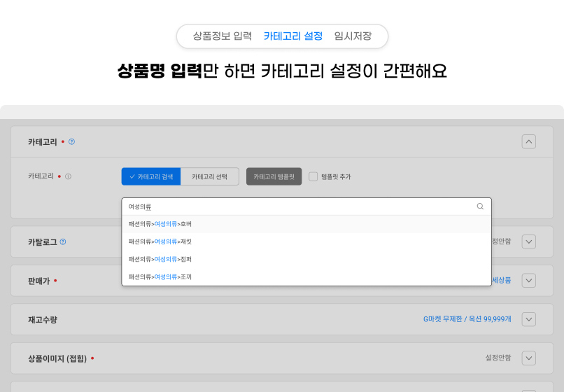
Task: Expand the 판매가 section
Action: (529, 281)
